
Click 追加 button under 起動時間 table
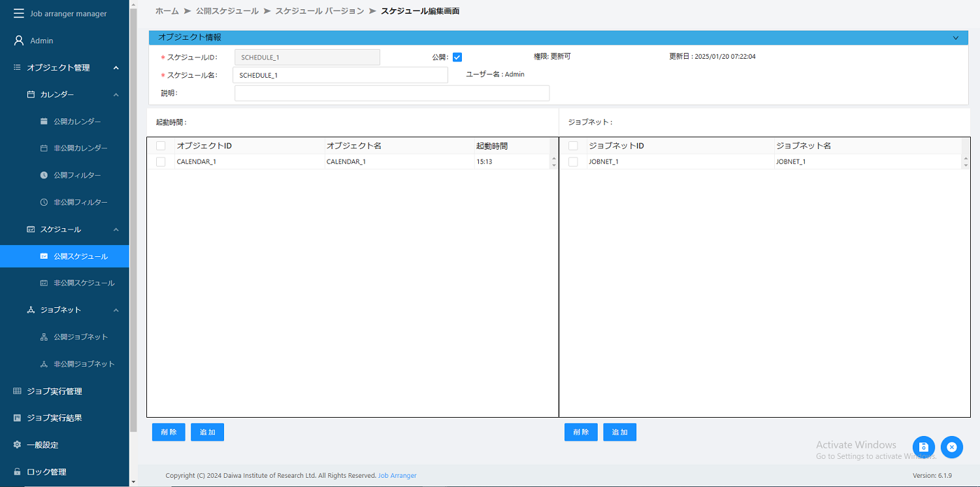[x=207, y=432]
